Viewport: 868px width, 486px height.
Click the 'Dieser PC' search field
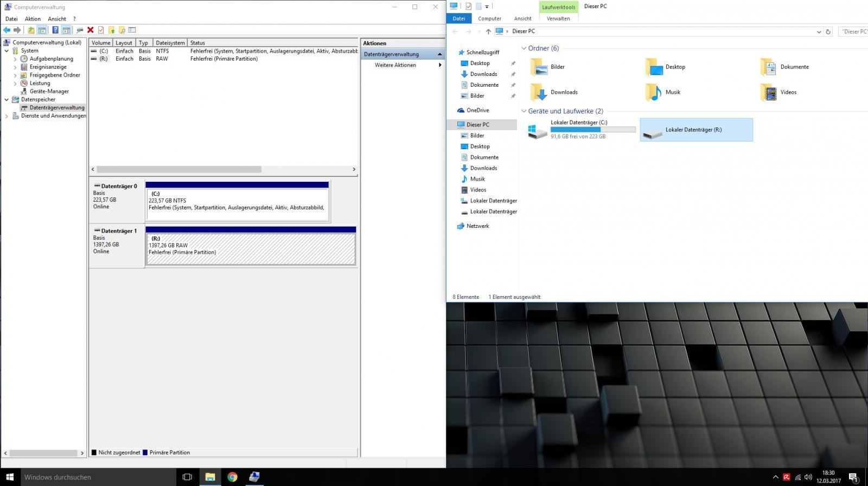(x=853, y=31)
